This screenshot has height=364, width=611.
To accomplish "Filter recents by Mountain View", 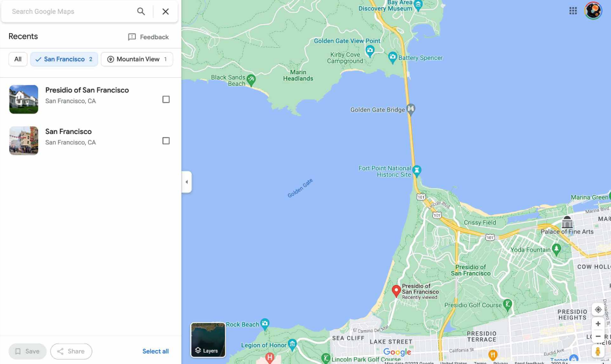I will pos(137,59).
